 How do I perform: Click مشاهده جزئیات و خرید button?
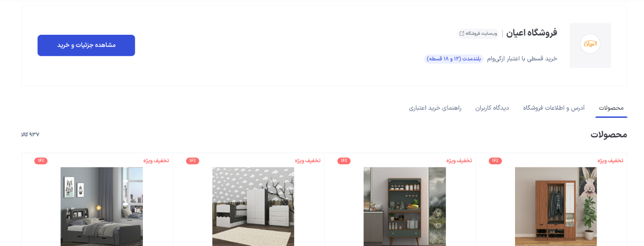coord(86,45)
